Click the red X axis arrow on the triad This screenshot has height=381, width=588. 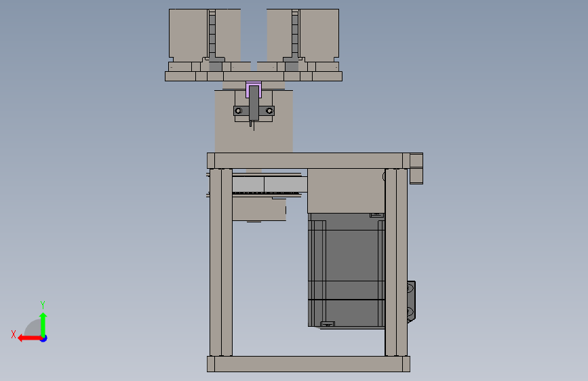pyautogui.click(x=30, y=338)
